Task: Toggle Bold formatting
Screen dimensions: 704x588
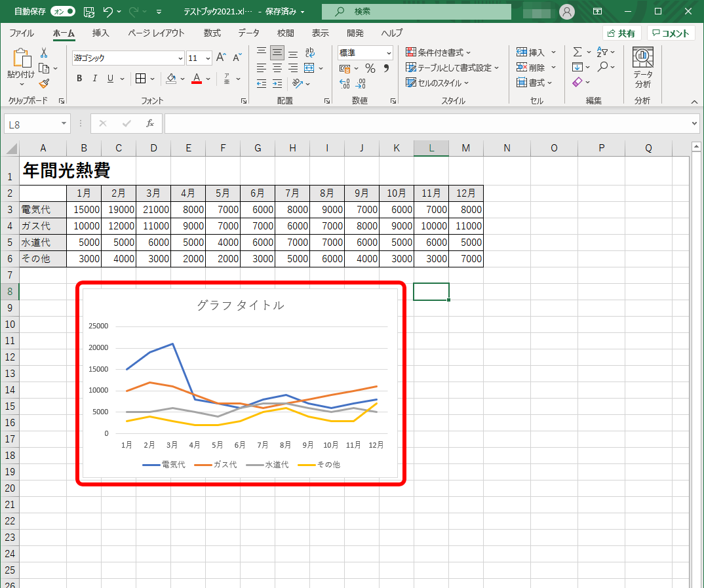Action: point(79,79)
